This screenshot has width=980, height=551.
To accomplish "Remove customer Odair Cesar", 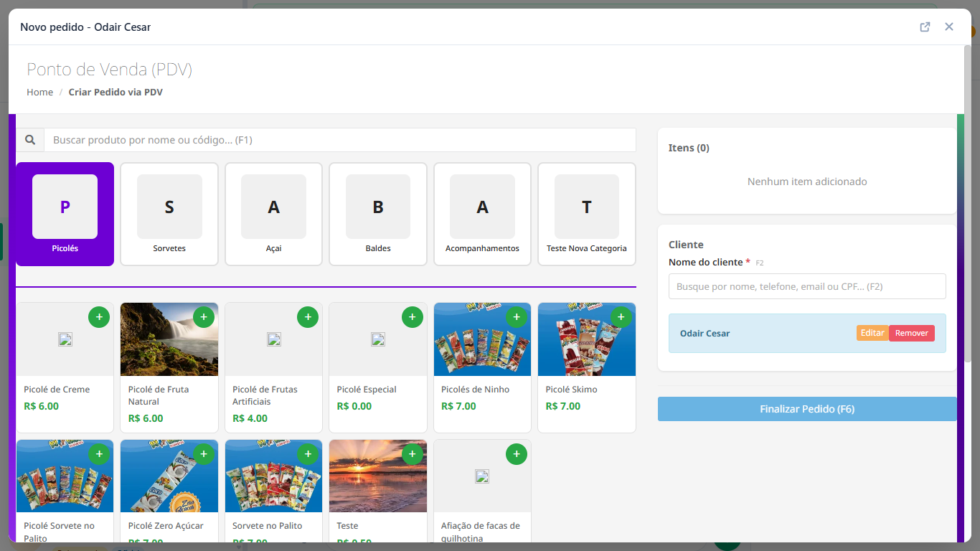I will [x=912, y=333].
